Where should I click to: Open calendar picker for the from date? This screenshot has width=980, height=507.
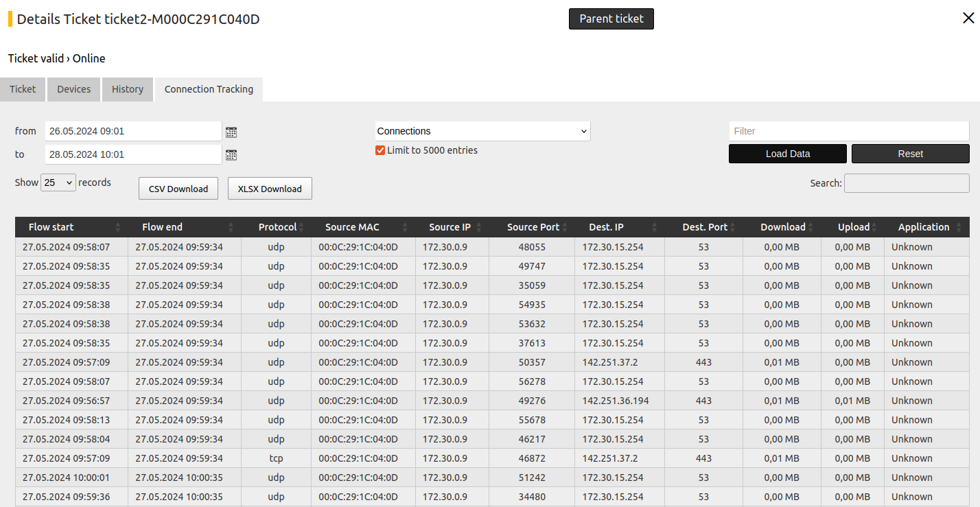(x=231, y=132)
